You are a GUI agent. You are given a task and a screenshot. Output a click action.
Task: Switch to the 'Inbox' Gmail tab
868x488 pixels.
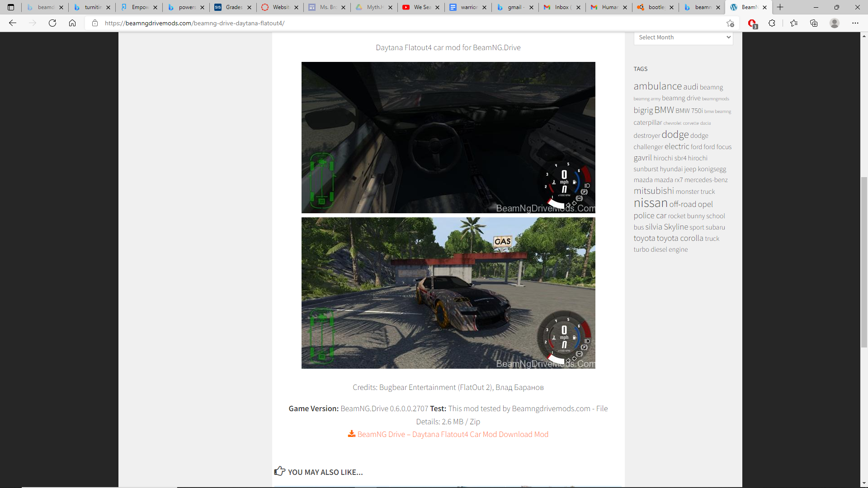tap(562, 7)
